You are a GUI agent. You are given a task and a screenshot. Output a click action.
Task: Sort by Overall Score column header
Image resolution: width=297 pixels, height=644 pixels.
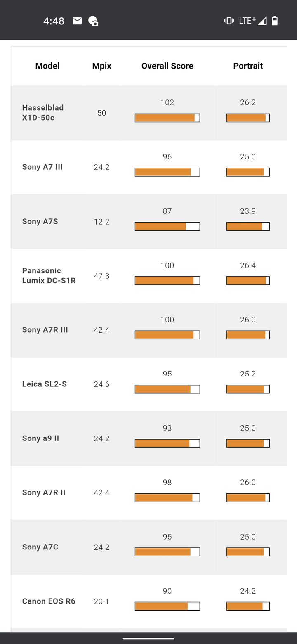point(167,66)
